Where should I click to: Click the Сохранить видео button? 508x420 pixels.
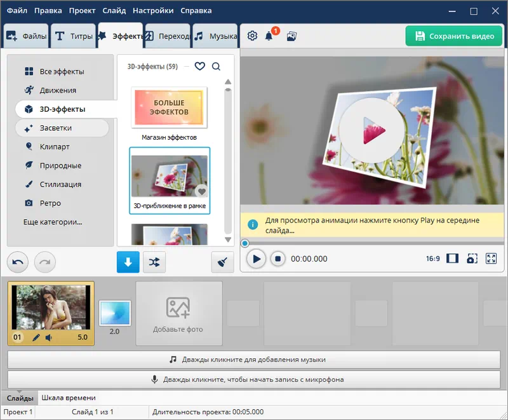[x=454, y=36]
